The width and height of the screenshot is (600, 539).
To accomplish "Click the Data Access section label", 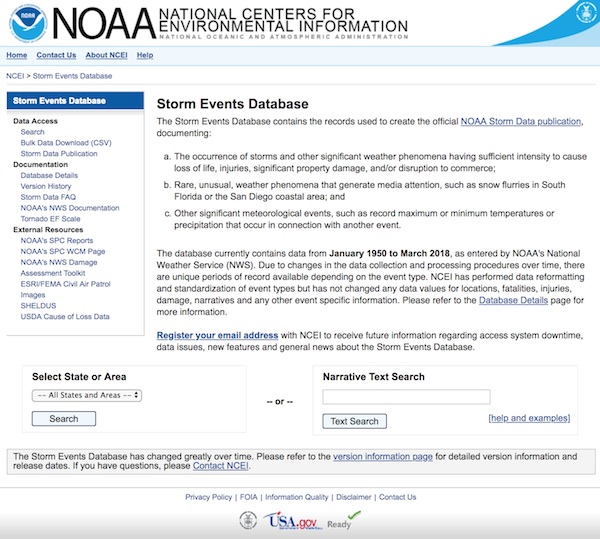I will (35, 121).
